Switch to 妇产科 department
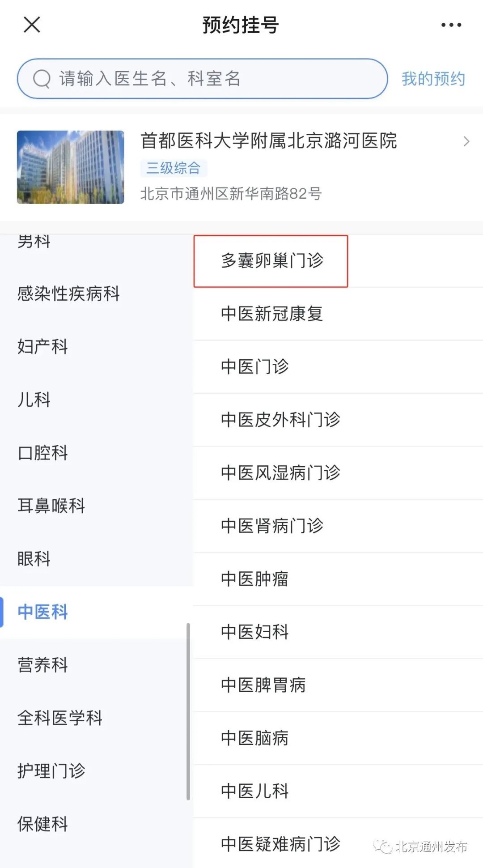The image size is (483, 868). [x=42, y=347]
